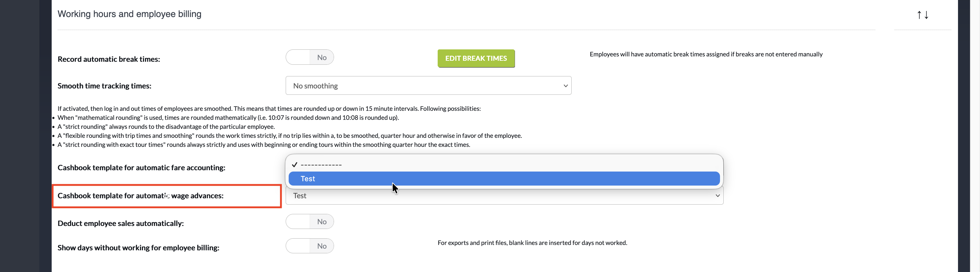The image size is (980, 272).
Task: Click 'Working hours and employee billing' section heading
Action: tap(129, 14)
